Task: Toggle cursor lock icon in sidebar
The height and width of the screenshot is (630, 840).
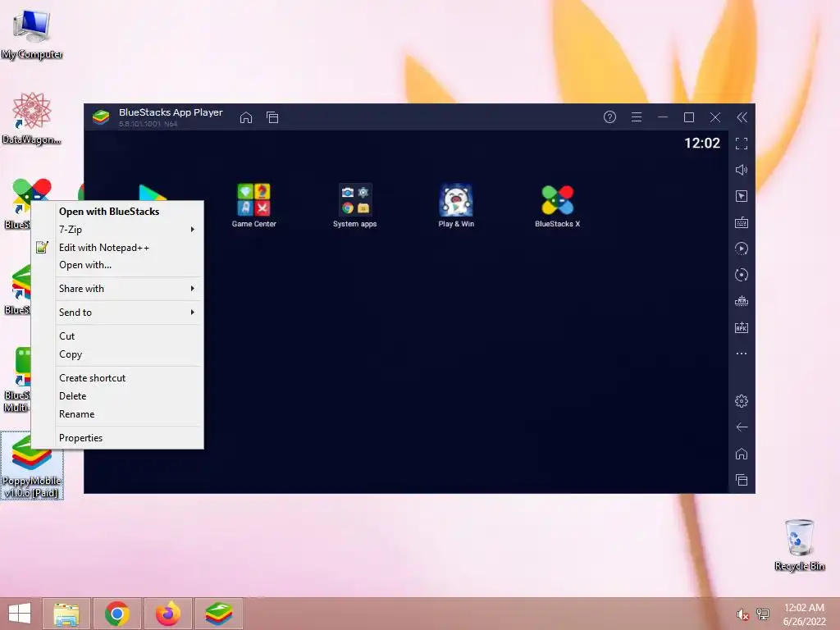Action: coord(742,196)
